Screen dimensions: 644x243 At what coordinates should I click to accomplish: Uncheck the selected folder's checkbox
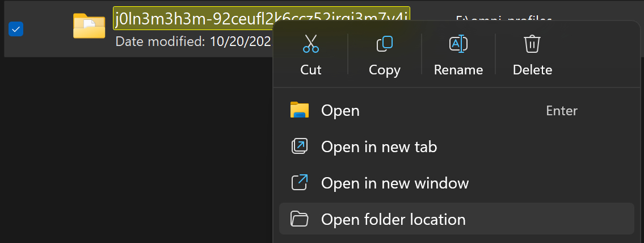tap(16, 29)
